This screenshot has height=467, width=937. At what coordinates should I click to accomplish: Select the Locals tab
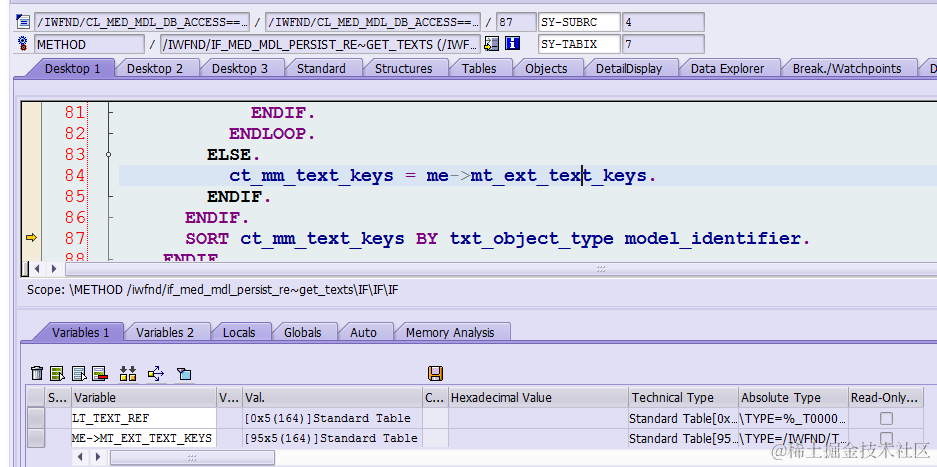click(238, 332)
